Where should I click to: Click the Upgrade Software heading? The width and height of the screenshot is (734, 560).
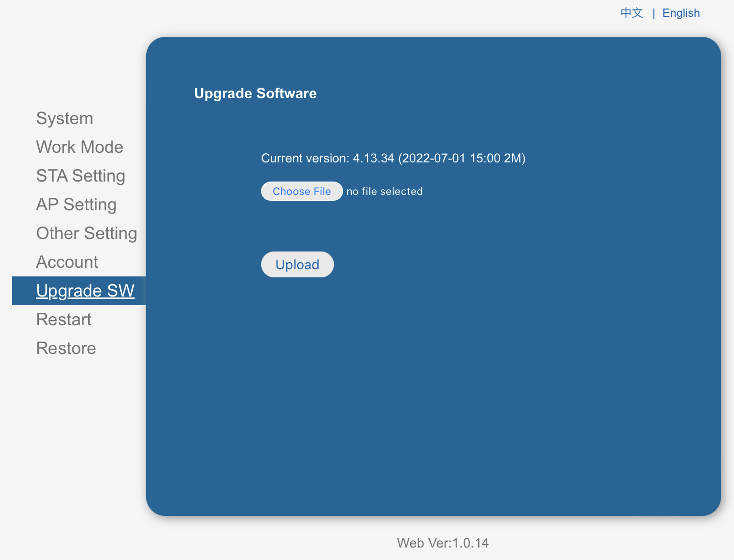[x=255, y=93]
